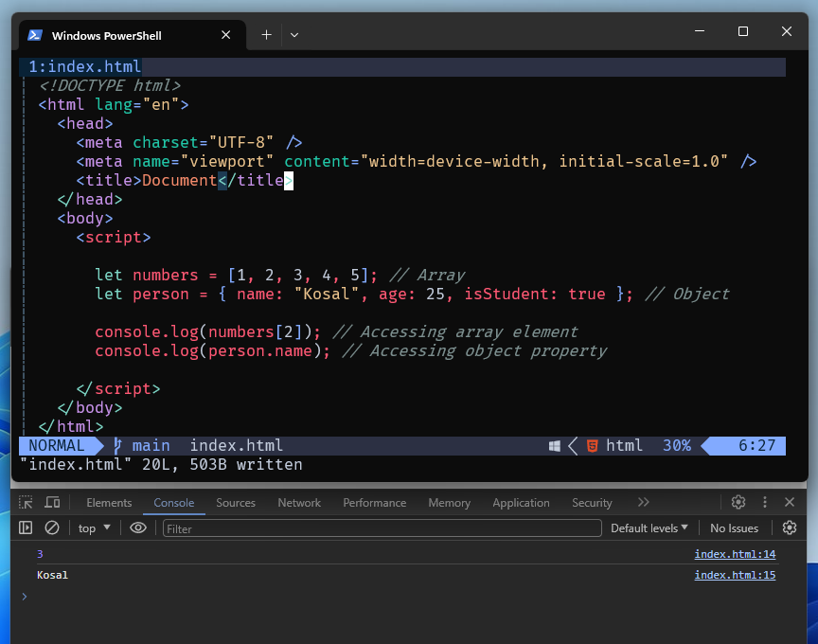The height and width of the screenshot is (644, 818).
Task: Clear the console with the ban icon
Action: click(x=52, y=528)
